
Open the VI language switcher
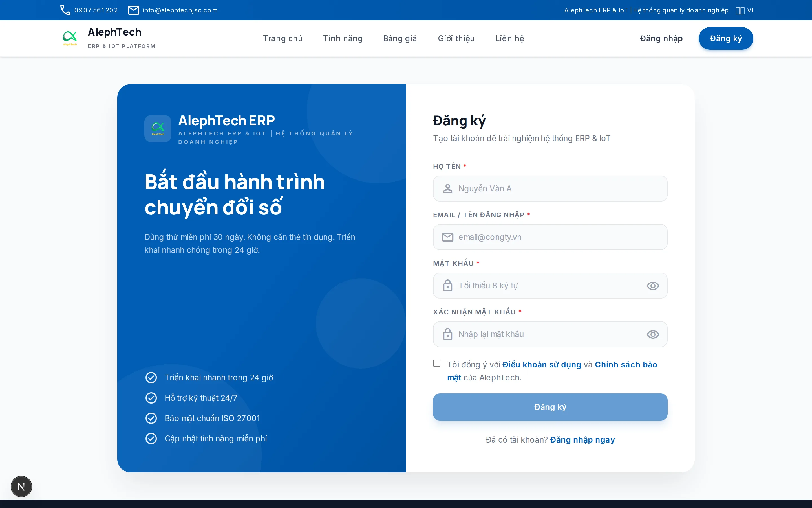tap(744, 10)
